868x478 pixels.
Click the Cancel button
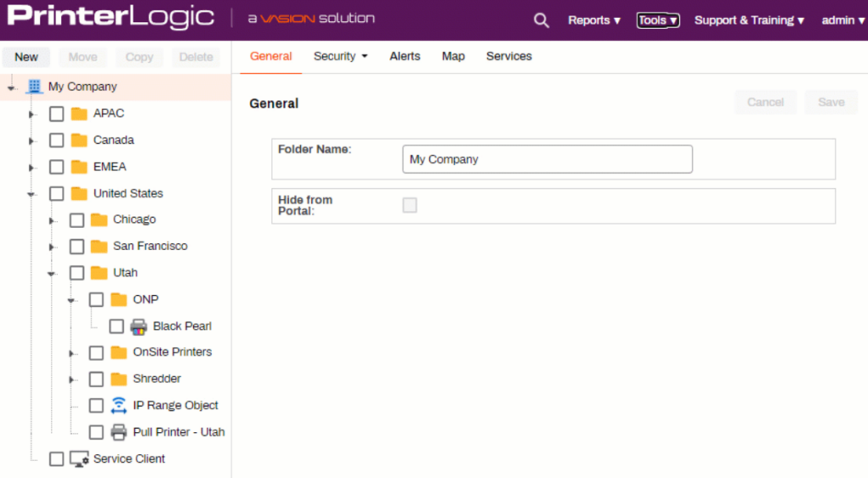(x=765, y=103)
